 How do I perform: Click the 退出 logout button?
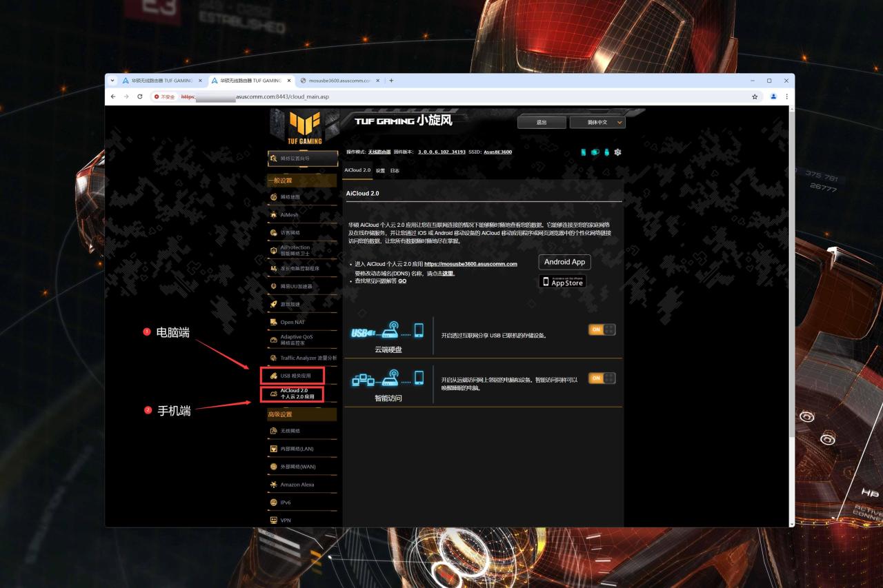click(x=542, y=122)
